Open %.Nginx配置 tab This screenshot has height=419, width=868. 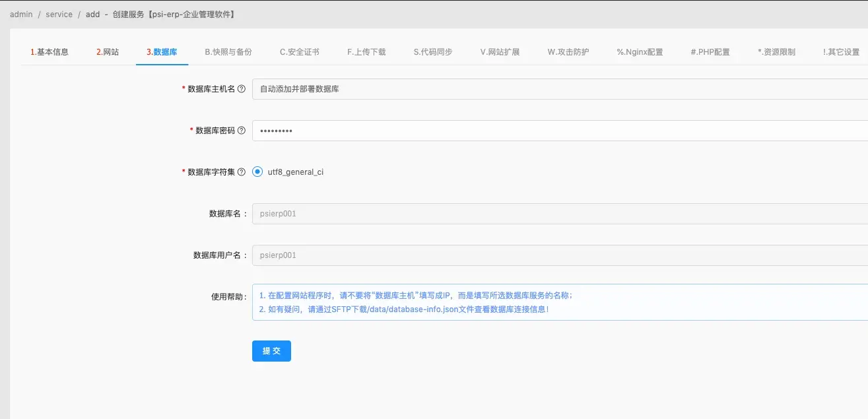pyautogui.click(x=640, y=51)
